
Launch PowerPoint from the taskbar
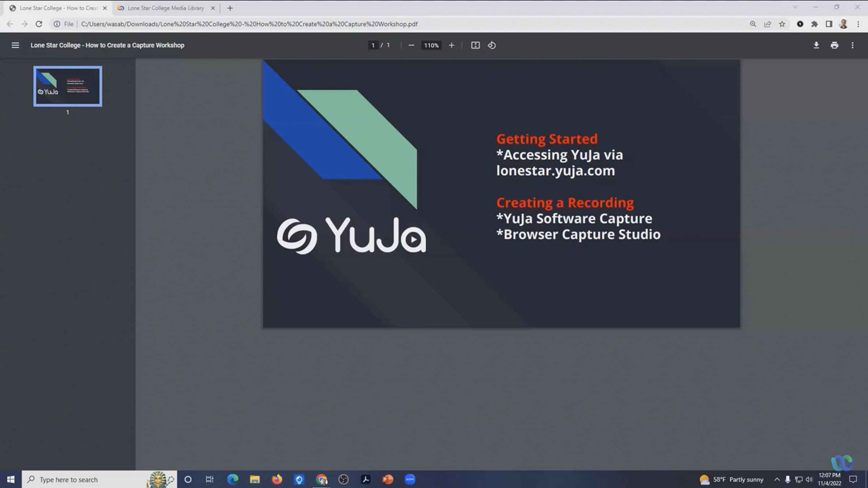388,479
